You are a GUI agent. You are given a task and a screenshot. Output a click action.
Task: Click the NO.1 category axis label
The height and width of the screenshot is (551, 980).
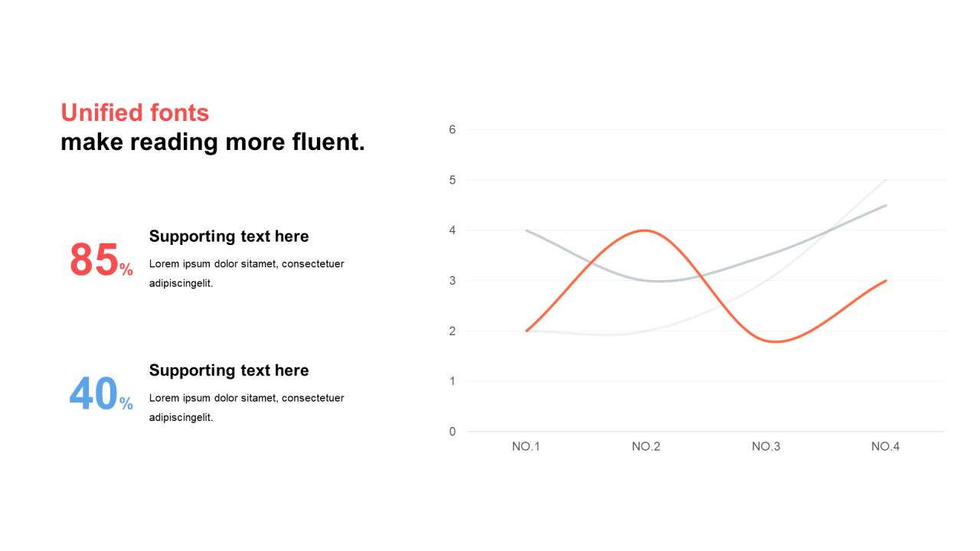coord(526,447)
